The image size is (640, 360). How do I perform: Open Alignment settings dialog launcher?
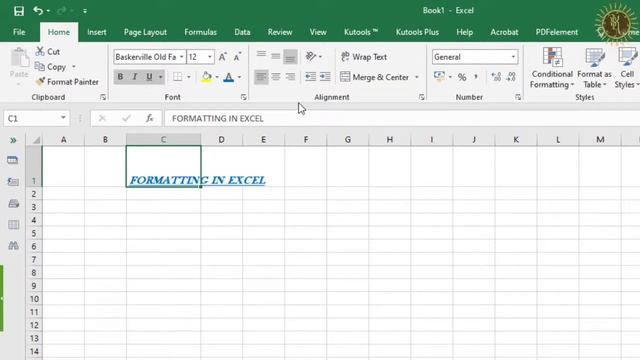pyautogui.click(x=422, y=97)
